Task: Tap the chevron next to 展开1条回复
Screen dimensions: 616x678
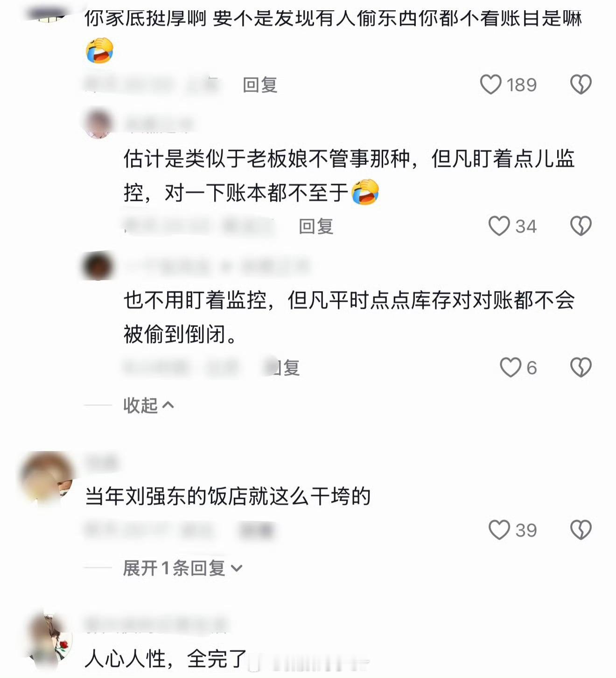Action: click(237, 569)
